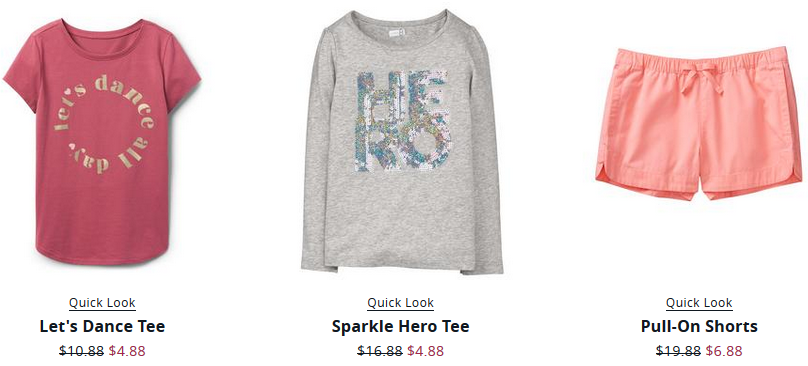
Task: Open the Pull-On Shorts title link
Action: (x=699, y=326)
